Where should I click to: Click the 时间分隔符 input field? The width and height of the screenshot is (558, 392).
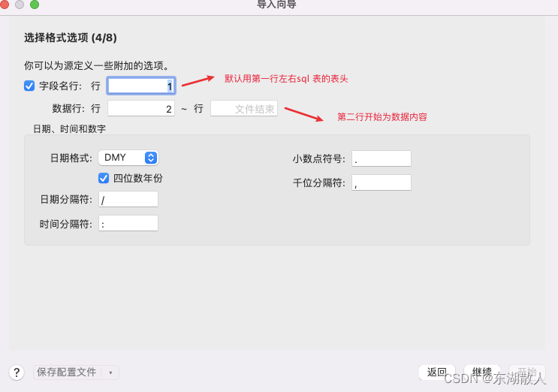[x=128, y=223]
